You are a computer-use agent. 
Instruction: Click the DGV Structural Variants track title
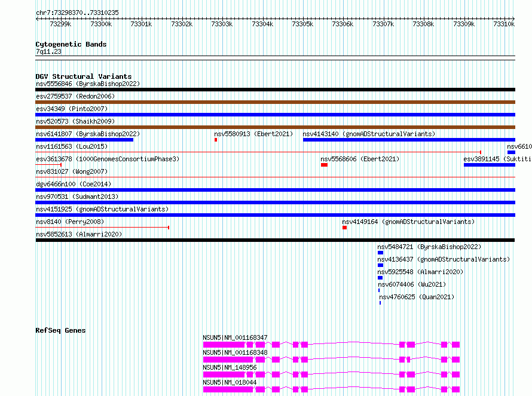[x=84, y=76]
